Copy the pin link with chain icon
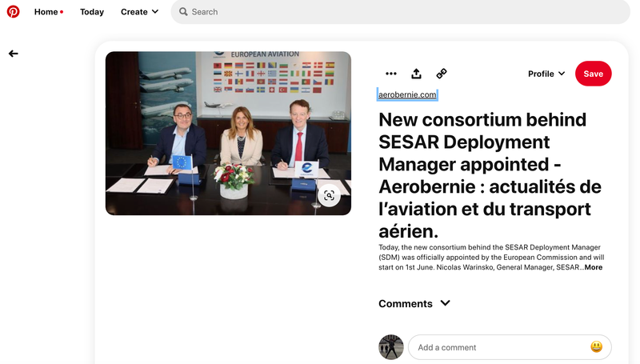This screenshot has width=640, height=364. point(442,74)
